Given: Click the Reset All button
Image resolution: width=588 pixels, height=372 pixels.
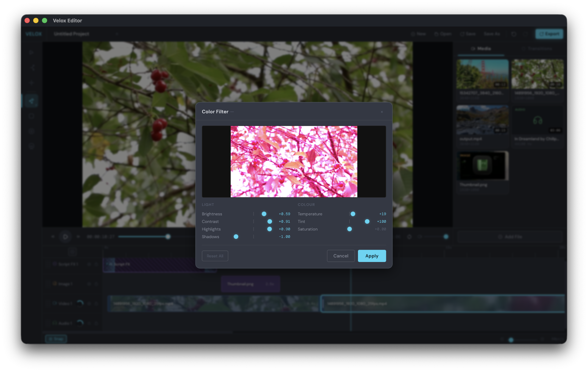Looking at the screenshot, I should click(215, 256).
